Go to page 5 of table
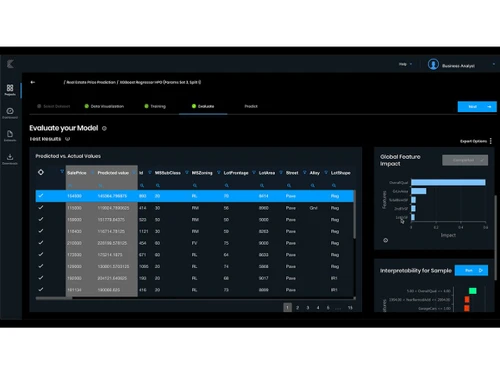The width and height of the screenshot is (500, 375). pyautogui.click(x=328, y=307)
